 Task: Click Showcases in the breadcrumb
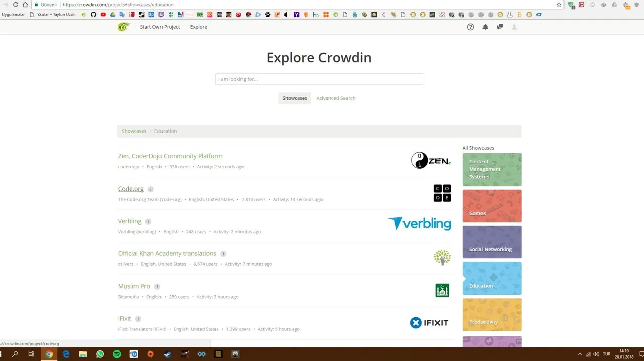point(134,131)
